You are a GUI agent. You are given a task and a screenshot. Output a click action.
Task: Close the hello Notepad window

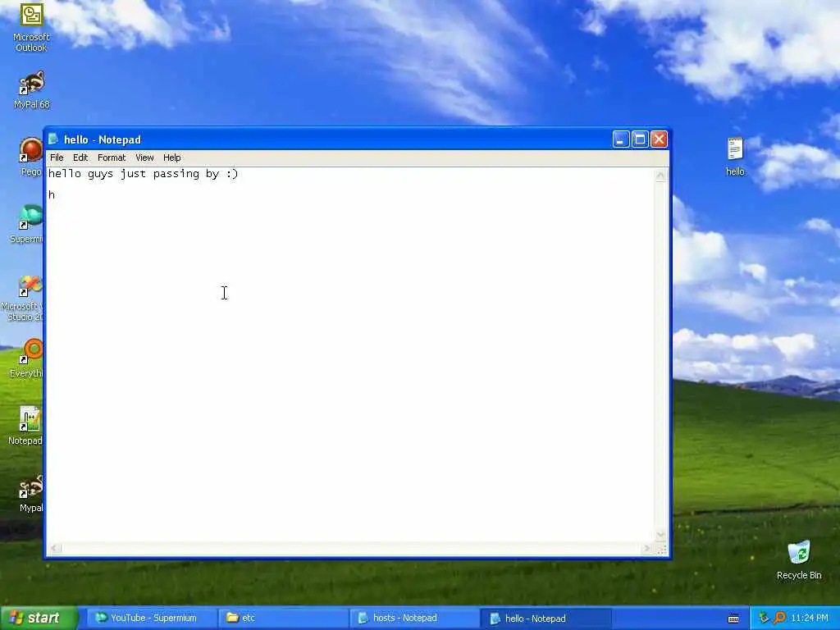tap(659, 139)
